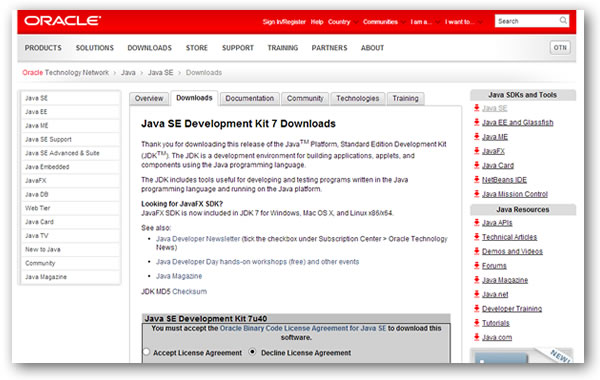Open Java Card link in right panel
This screenshot has height=380, width=600.
coord(497,165)
